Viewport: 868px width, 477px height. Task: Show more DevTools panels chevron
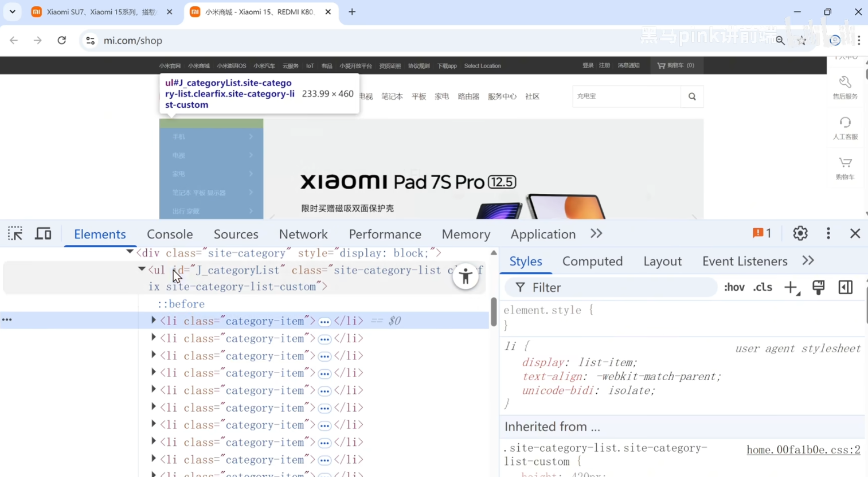(x=596, y=234)
